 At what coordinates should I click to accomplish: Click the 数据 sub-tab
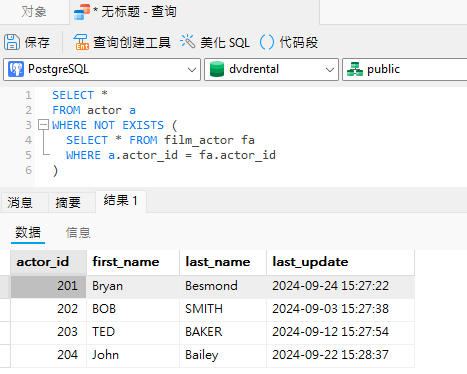tap(28, 232)
